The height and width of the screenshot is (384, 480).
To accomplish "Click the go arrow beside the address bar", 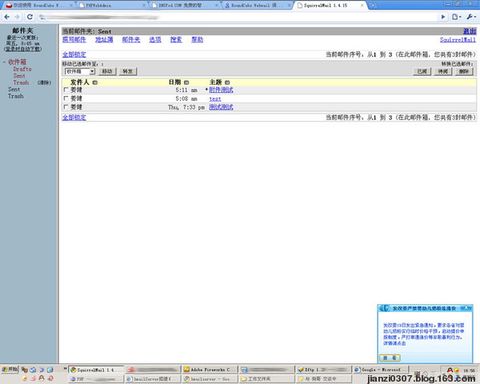I will pyautogui.click(x=443, y=17).
